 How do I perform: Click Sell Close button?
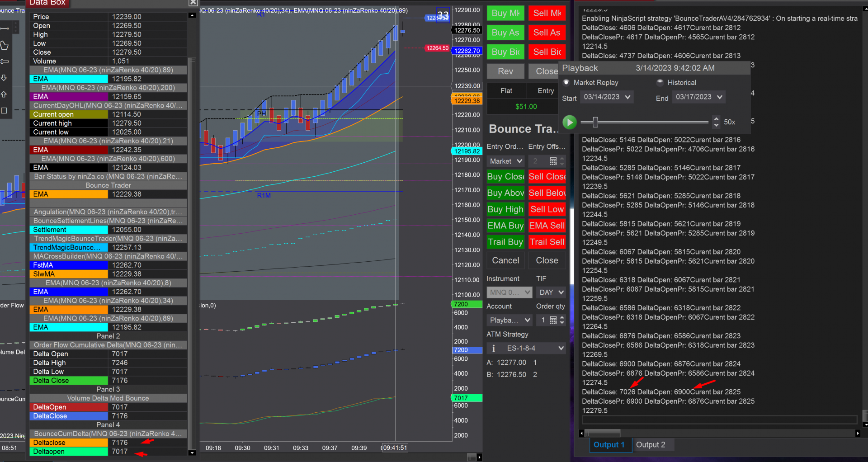coord(547,177)
